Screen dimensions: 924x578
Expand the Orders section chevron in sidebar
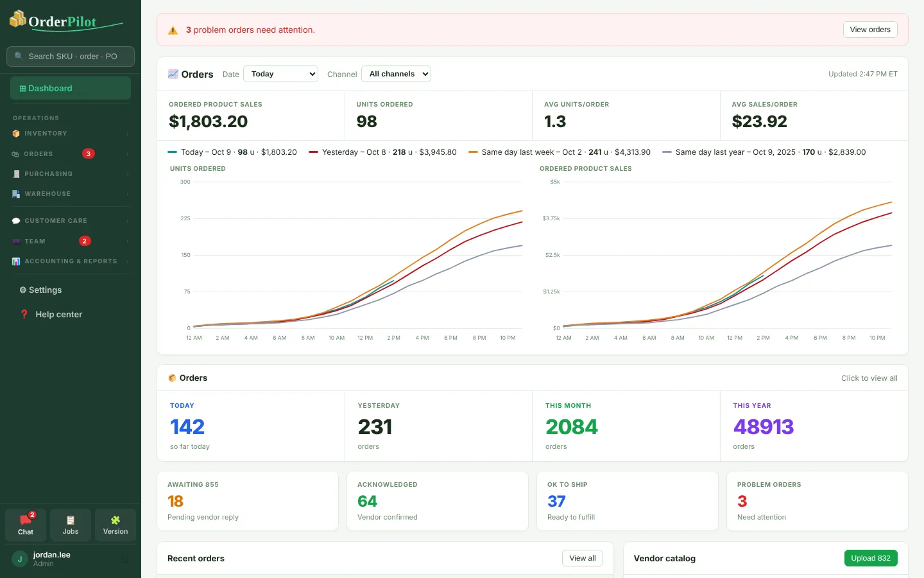pos(128,154)
